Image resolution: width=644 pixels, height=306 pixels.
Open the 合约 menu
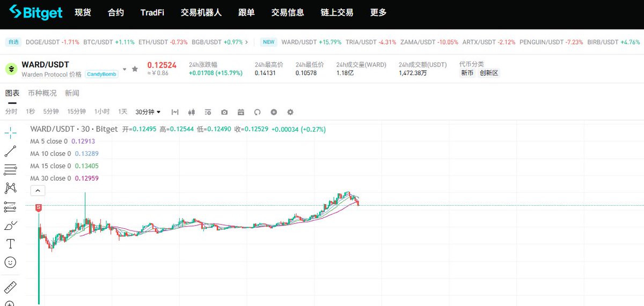[x=116, y=12]
